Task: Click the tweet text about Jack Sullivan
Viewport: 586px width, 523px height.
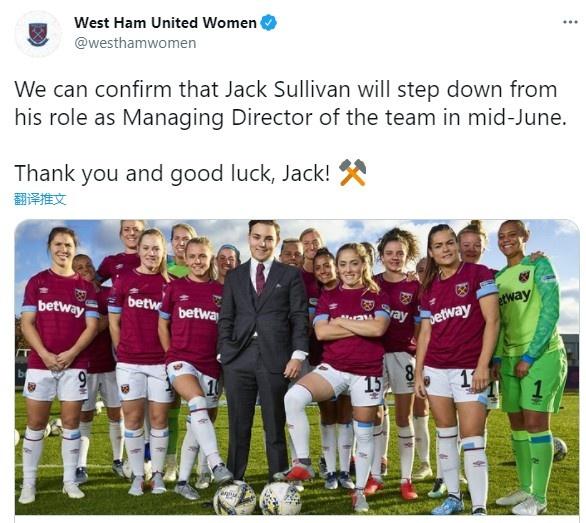Action: coord(291,103)
